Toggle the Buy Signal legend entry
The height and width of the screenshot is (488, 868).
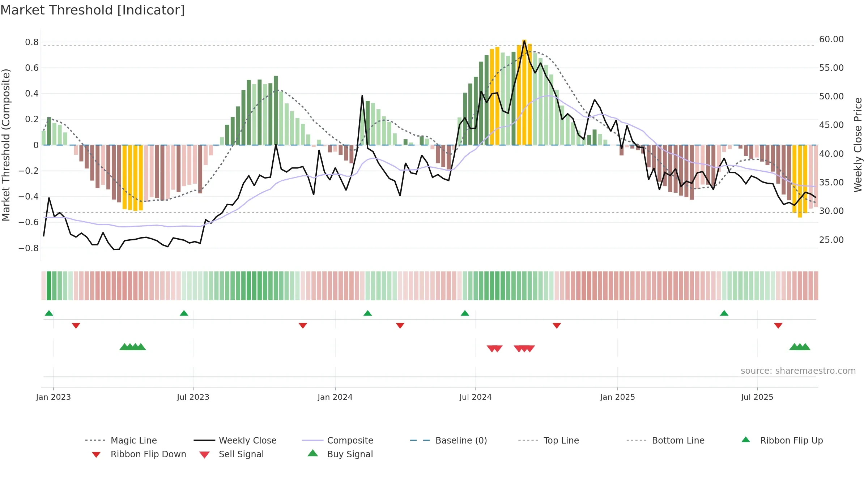[340, 454]
